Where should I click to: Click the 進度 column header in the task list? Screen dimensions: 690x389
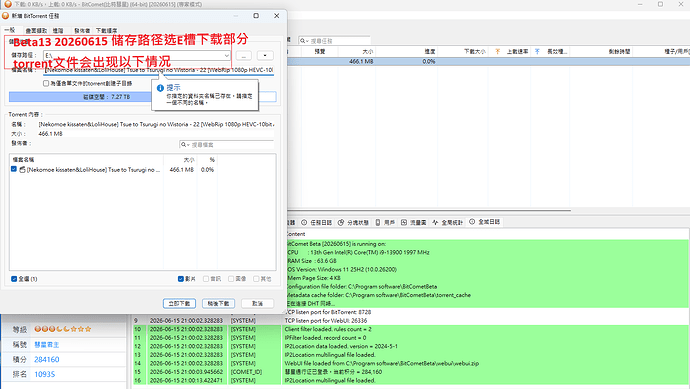[x=407, y=51]
